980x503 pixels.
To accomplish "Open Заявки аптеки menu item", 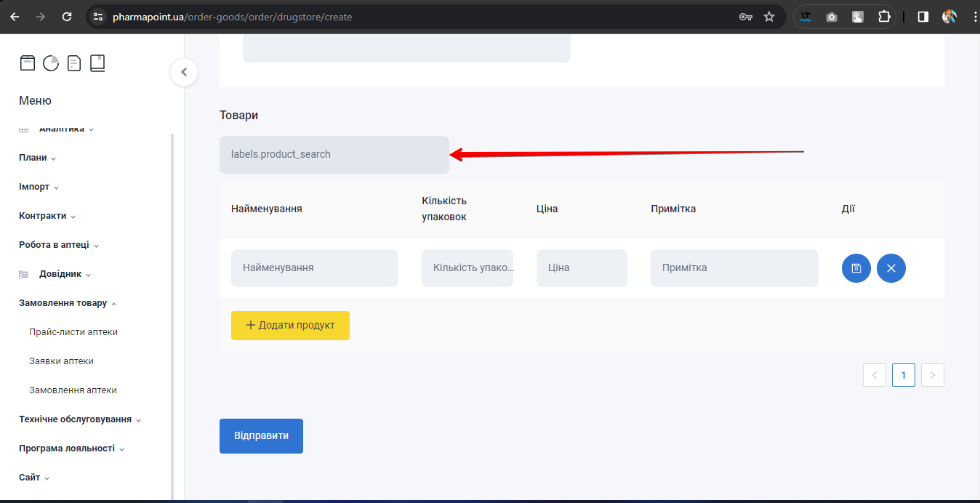I will coord(61,361).
